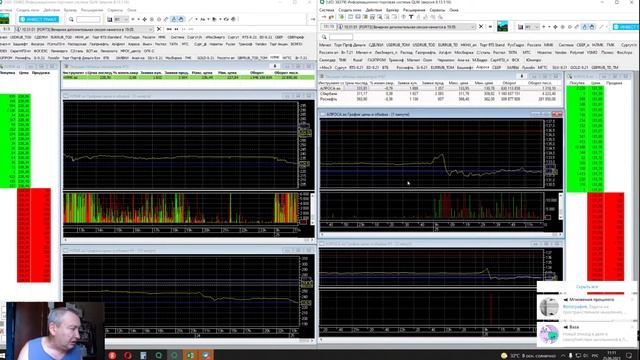Toggle the hand pan tool in left toolbar
Screen dimensions: 640x360
(181, 19)
